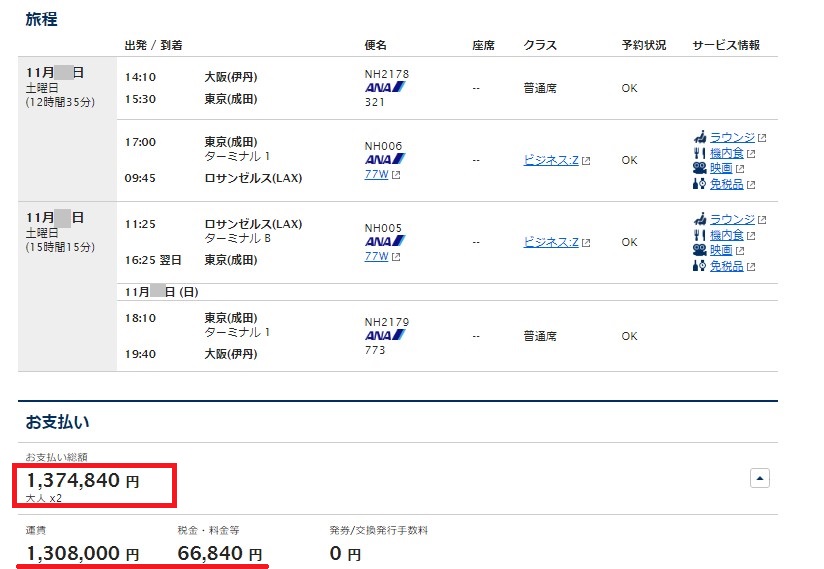Click the duty-free bottle icon for NH006
824x569 pixels.
point(699,184)
